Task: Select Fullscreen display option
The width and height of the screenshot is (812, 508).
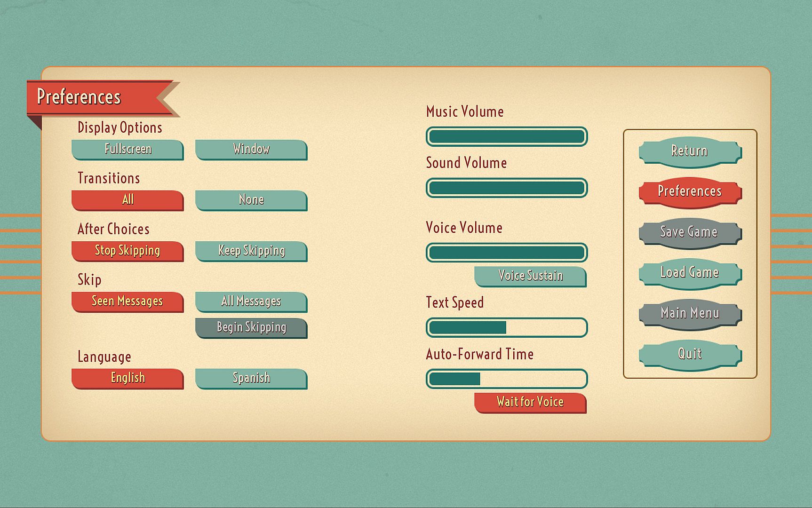Action: (x=127, y=150)
